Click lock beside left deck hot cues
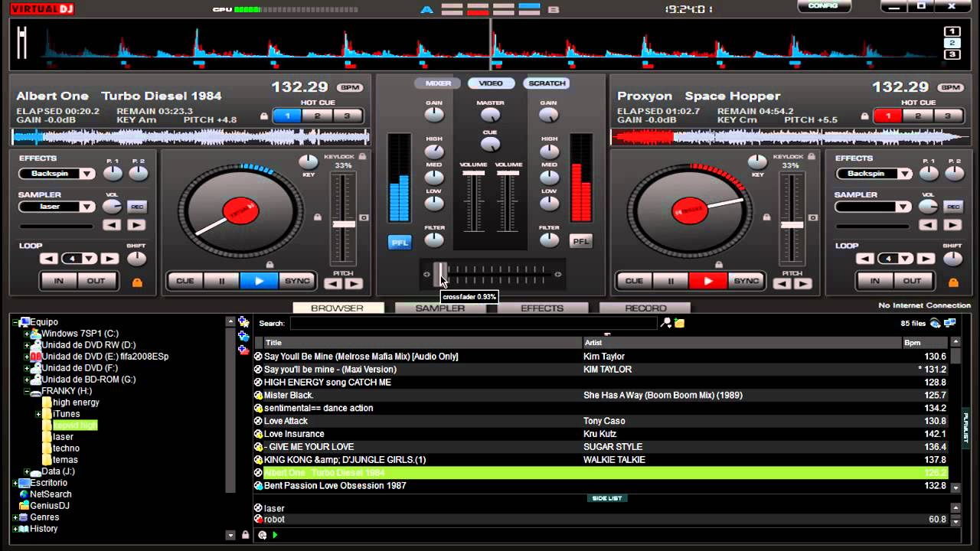This screenshot has width=980, height=551. 264,116
